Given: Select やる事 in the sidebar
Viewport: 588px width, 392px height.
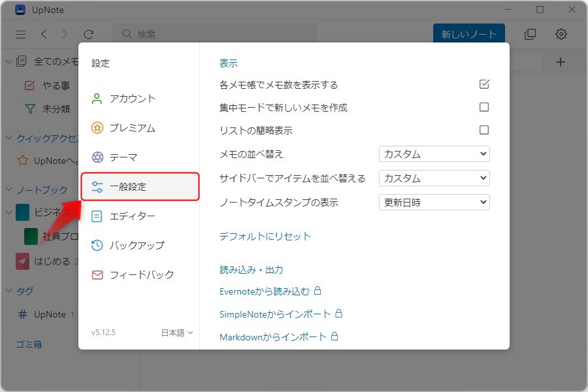Looking at the screenshot, I should point(56,86).
